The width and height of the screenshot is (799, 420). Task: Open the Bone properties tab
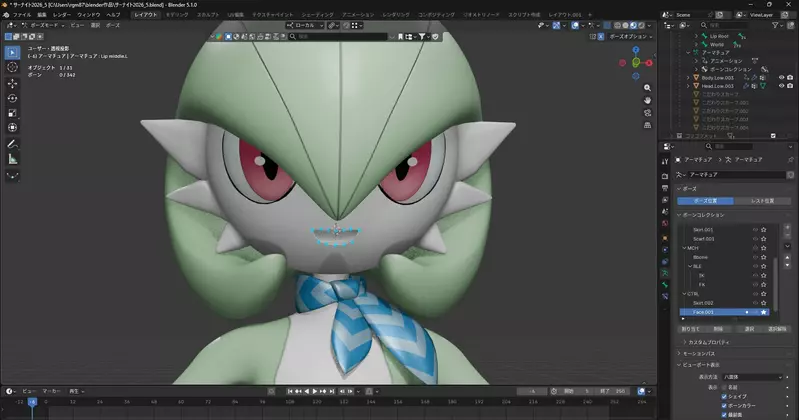coord(665,285)
